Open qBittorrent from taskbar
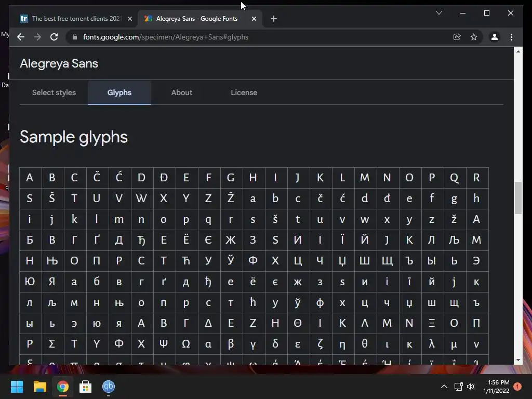The height and width of the screenshot is (399, 532). point(109,387)
